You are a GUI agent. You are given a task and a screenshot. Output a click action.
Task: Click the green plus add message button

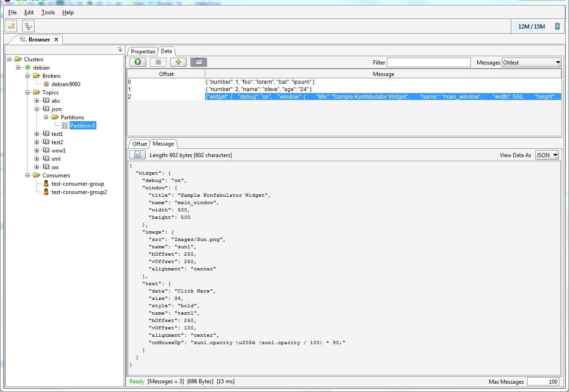point(178,62)
